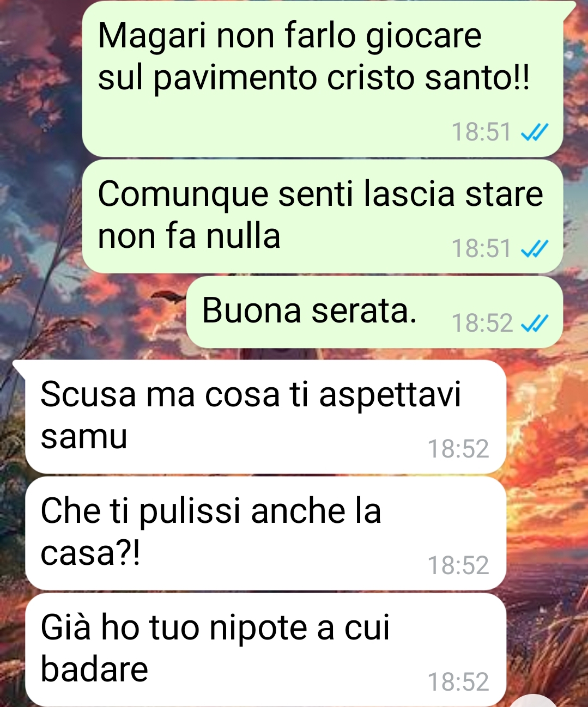Screen dimensions: 588x707
Task: Click the 18:52 timestamp beside "Buona serata."
Action: tap(482, 323)
